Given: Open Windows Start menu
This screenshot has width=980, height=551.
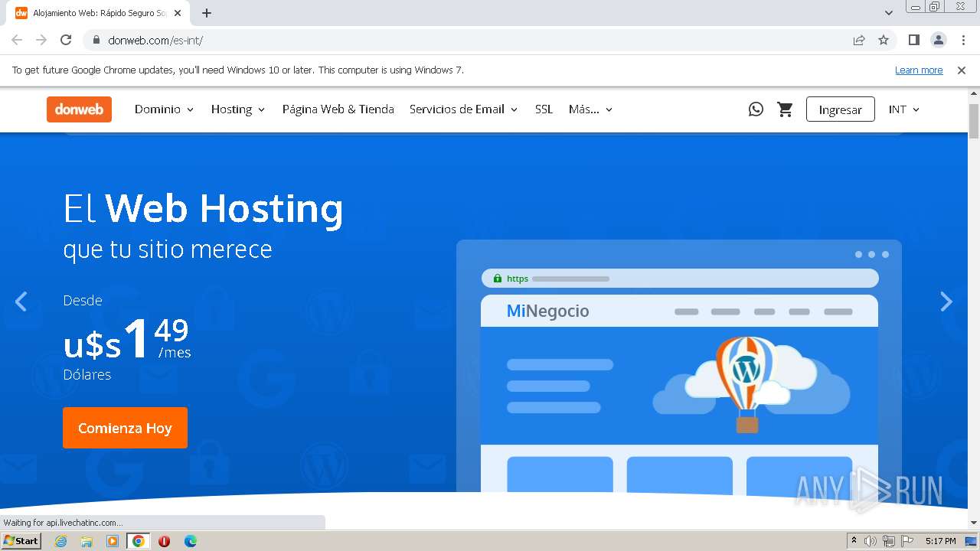Looking at the screenshot, I should click(21, 541).
